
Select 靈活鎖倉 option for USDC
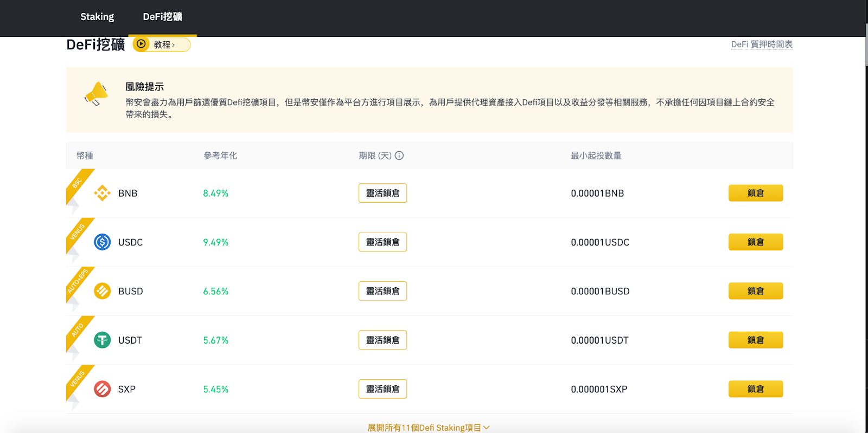tap(382, 242)
